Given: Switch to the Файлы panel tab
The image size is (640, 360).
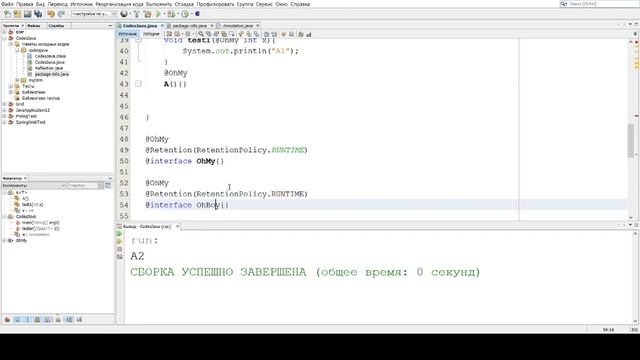Looking at the screenshot, I should (33, 26).
